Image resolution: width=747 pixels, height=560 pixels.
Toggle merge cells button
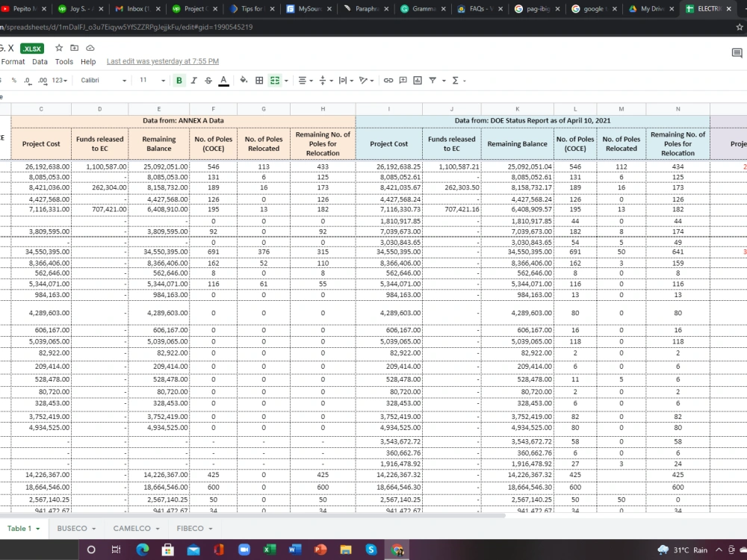[275, 81]
